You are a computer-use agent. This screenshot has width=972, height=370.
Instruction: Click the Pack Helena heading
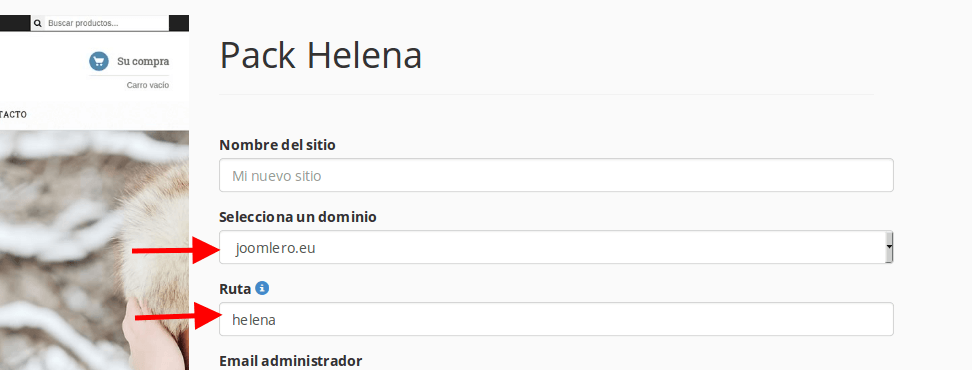click(320, 55)
